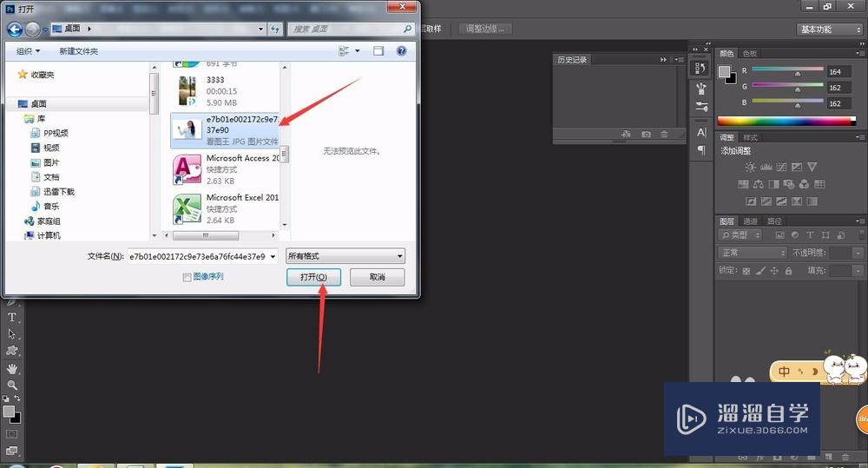Toggle lock image pixels brush icon
Image resolution: width=868 pixels, height=468 pixels.
pos(760,270)
